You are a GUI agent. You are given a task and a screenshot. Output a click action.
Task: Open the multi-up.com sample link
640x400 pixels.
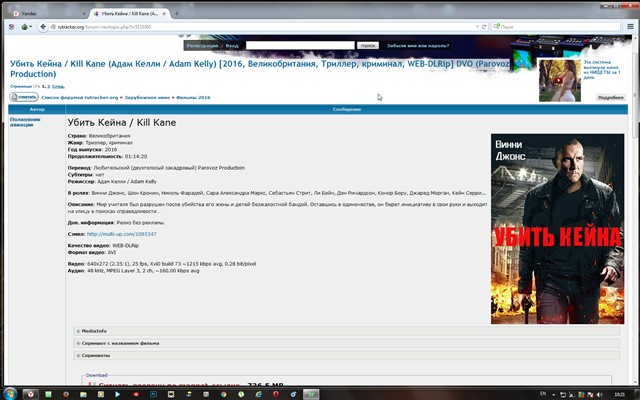[x=122, y=234]
